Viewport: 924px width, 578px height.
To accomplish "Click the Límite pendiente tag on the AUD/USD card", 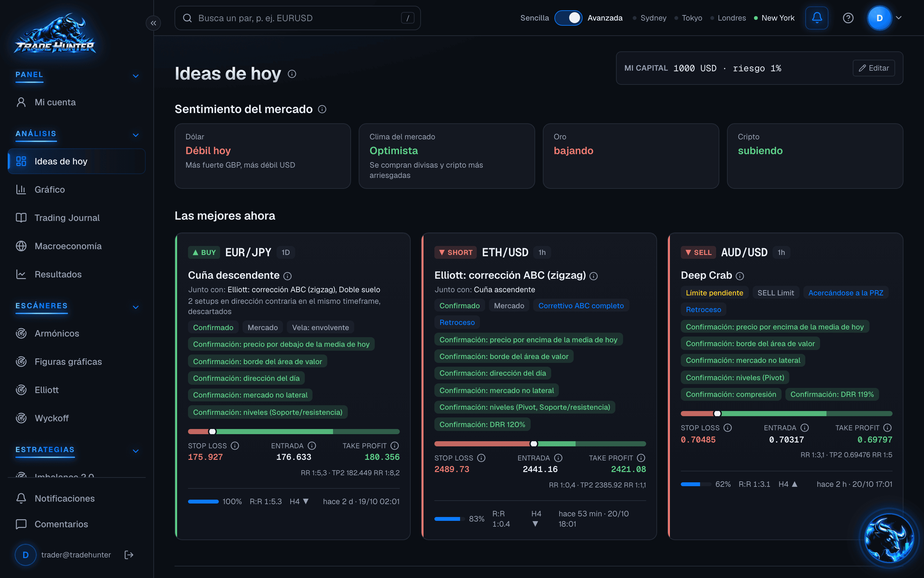I will [x=714, y=293].
